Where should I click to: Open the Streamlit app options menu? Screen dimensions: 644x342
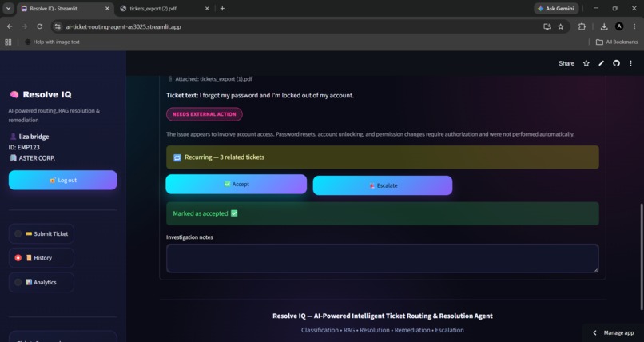pyautogui.click(x=631, y=63)
